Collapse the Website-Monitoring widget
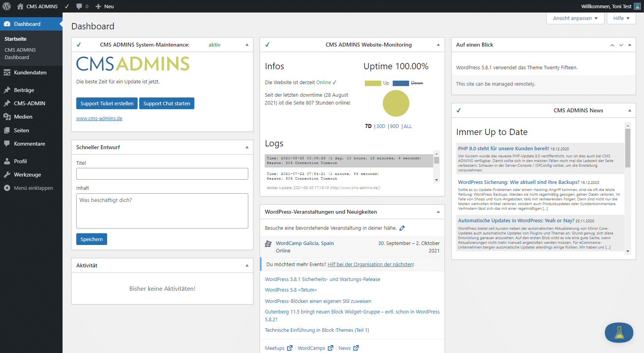Screen dimensions: 644x353 click(438, 45)
